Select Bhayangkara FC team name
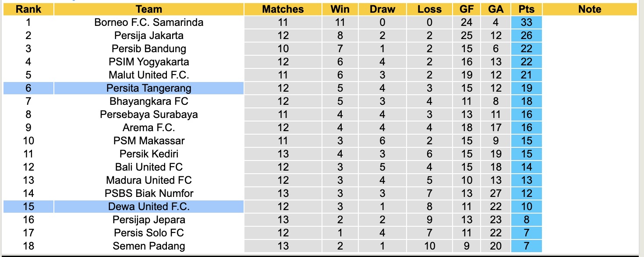This screenshot has width=644, height=257. (x=149, y=101)
